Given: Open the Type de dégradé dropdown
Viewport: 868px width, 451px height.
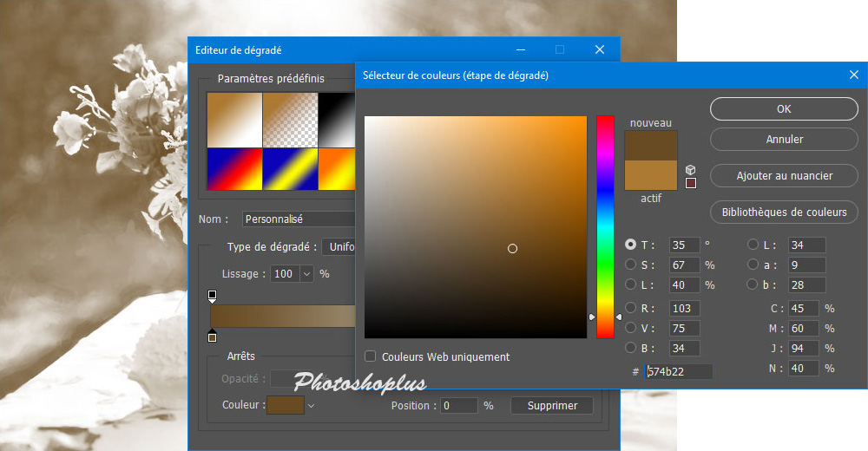Looking at the screenshot, I should tap(339, 247).
